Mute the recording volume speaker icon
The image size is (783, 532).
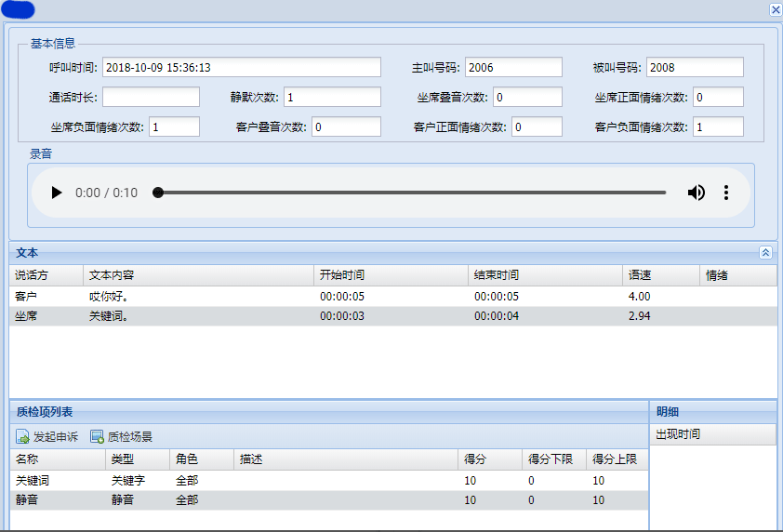[x=696, y=193]
